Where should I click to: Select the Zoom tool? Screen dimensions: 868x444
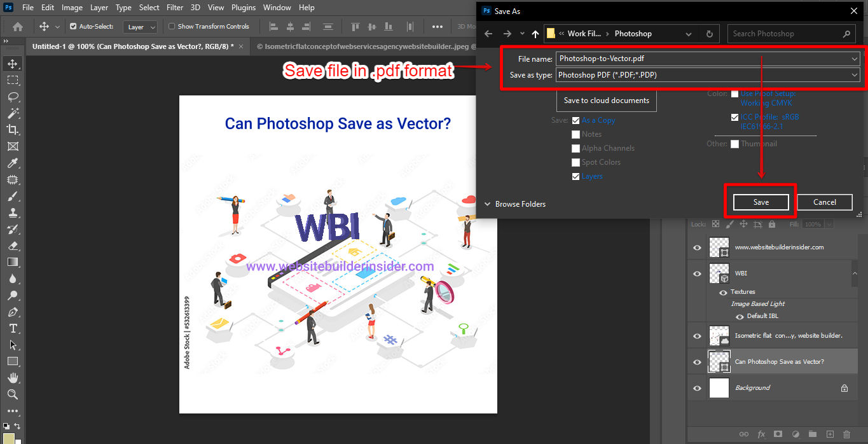[12, 394]
